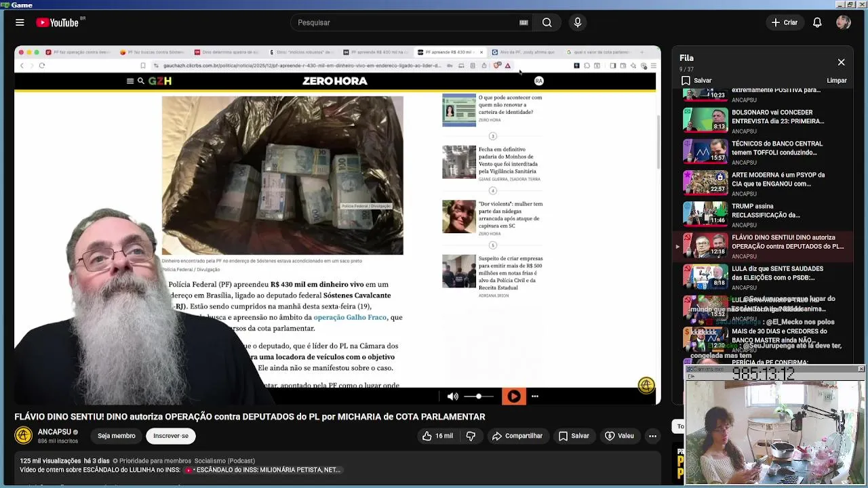Viewport: 868px width, 488px height.
Task: Switch to PF faz buscas contra Sóstenes tab
Action: [152, 52]
